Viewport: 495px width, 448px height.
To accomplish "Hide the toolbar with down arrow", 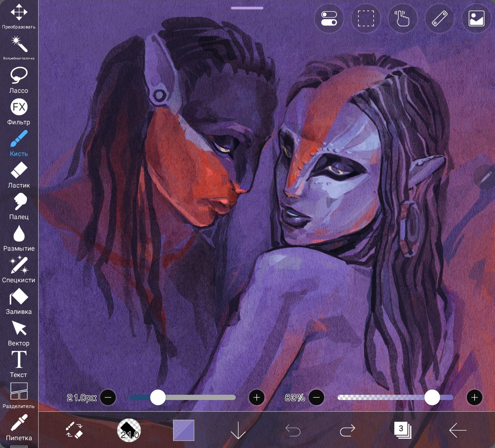I will click(238, 430).
